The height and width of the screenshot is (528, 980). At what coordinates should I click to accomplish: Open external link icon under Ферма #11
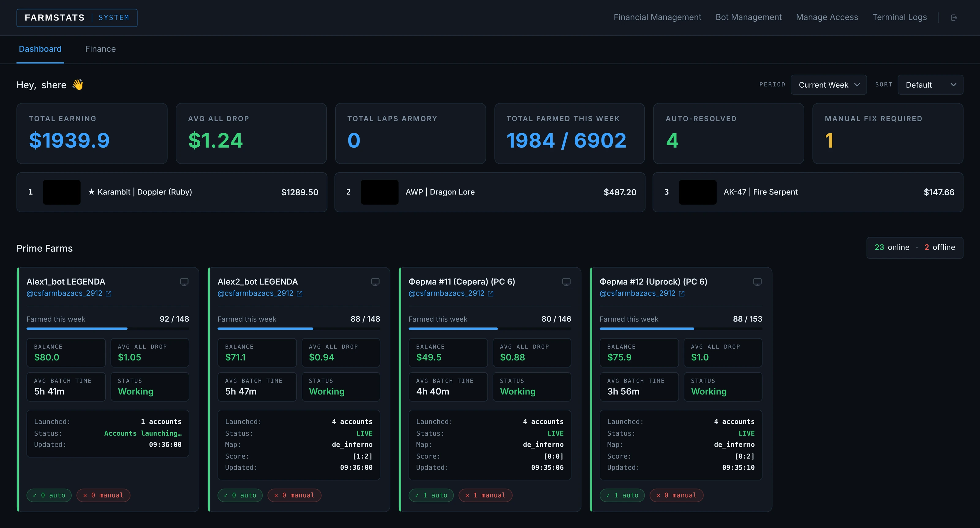click(x=490, y=294)
